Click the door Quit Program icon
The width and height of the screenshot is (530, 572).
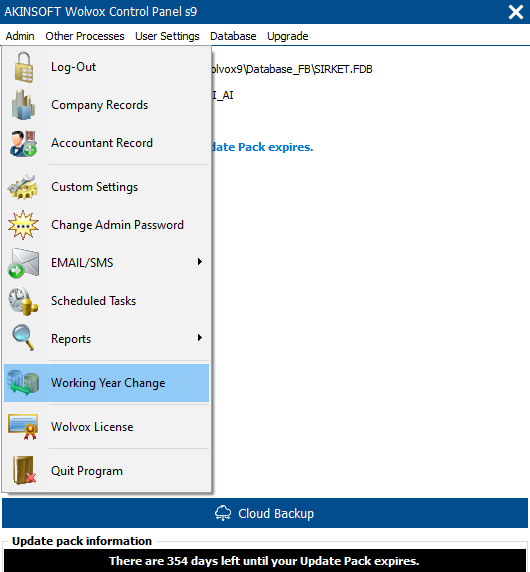(x=24, y=471)
